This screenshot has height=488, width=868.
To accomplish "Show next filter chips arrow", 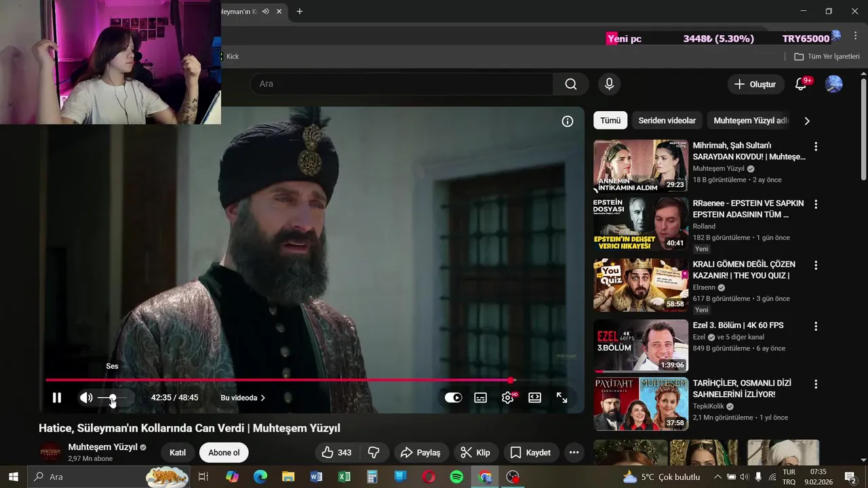I will [807, 121].
